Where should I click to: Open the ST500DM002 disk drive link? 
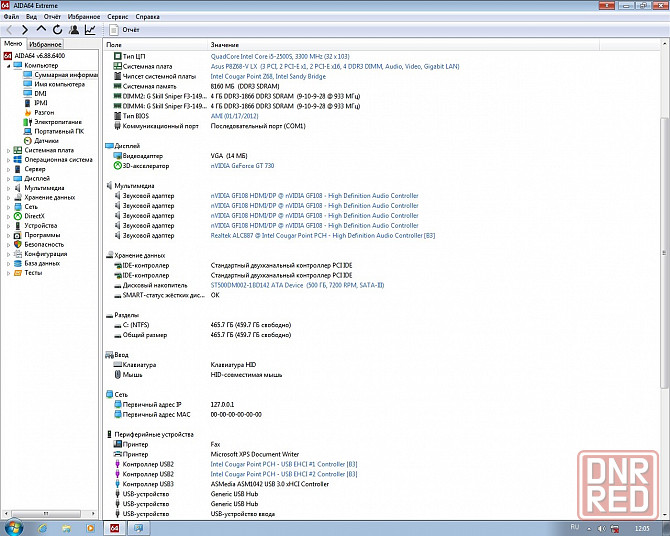[297, 285]
